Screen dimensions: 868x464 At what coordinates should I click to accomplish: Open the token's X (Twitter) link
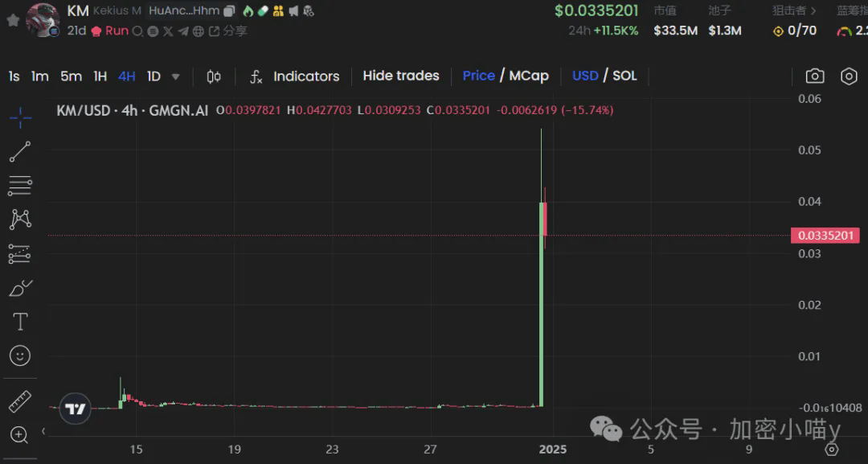[x=168, y=31]
